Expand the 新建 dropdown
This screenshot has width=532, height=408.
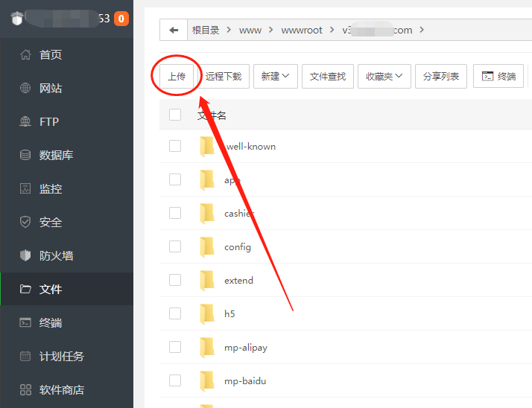(x=276, y=76)
